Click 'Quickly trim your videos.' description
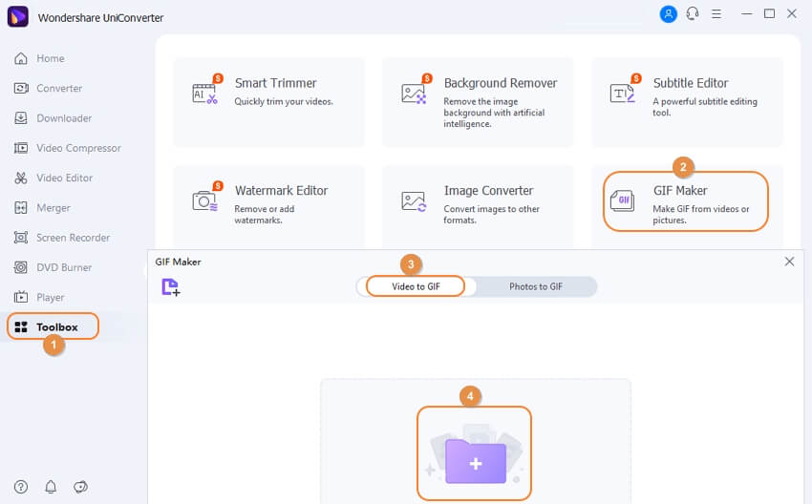Viewport: 812px width, 504px height. [x=284, y=102]
